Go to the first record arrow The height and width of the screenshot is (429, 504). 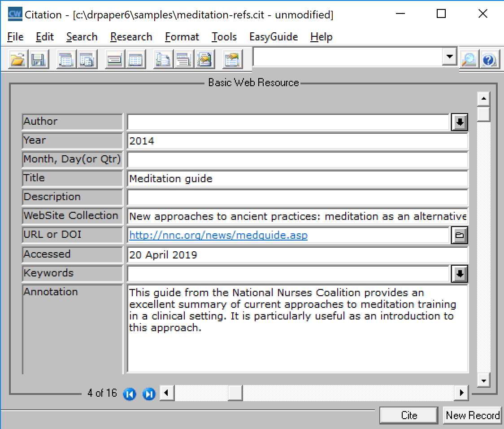[129, 394]
